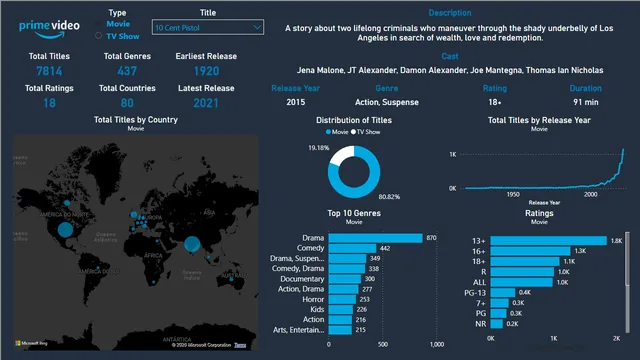Viewport: 640px width, 360px height.
Task: Click the map bubble over South America
Action: coord(98,268)
